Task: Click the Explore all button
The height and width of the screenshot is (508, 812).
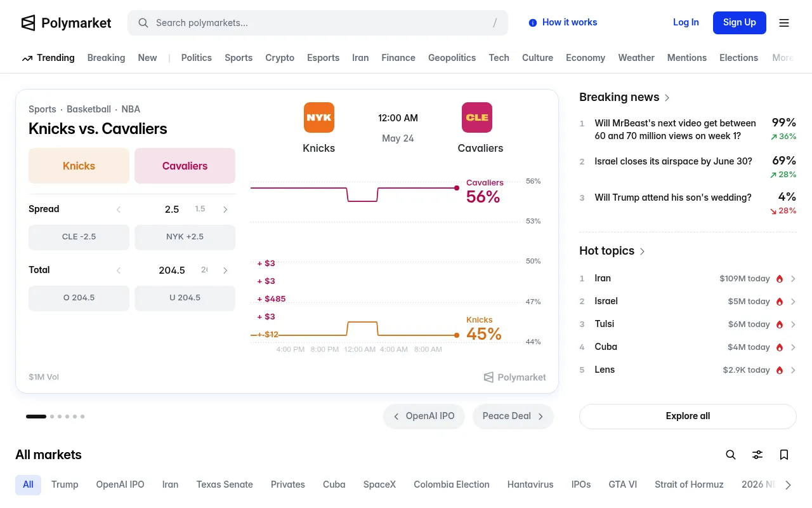Action: click(x=688, y=417)
